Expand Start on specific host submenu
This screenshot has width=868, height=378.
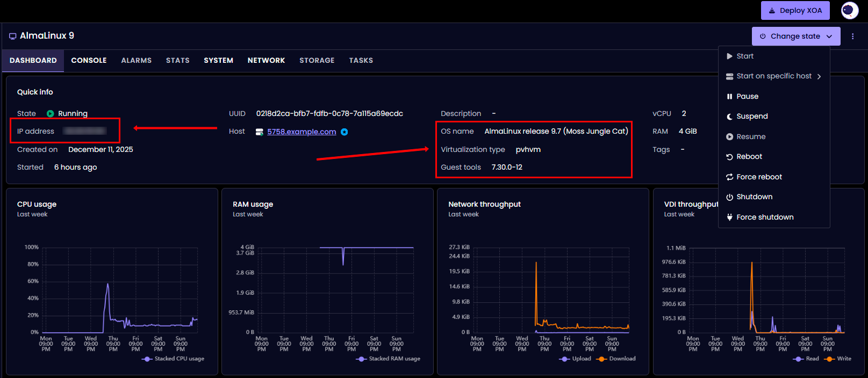coord(774,76)
